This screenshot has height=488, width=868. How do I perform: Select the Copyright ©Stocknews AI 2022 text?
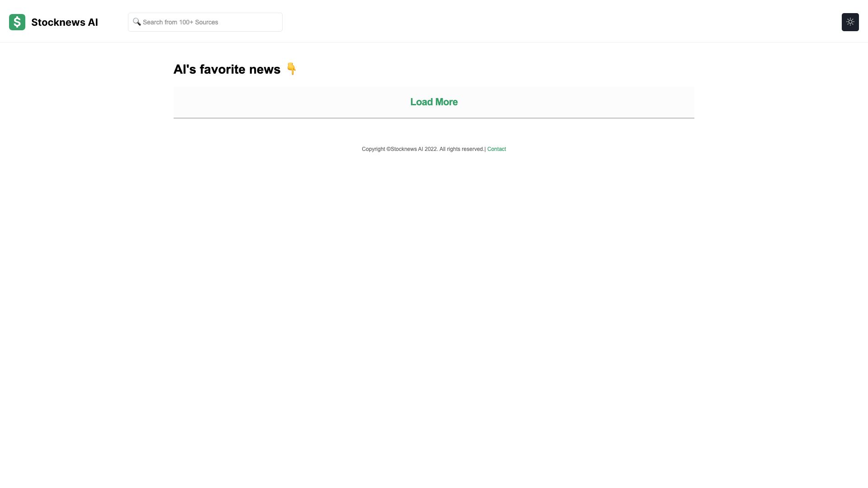point(400,149)
